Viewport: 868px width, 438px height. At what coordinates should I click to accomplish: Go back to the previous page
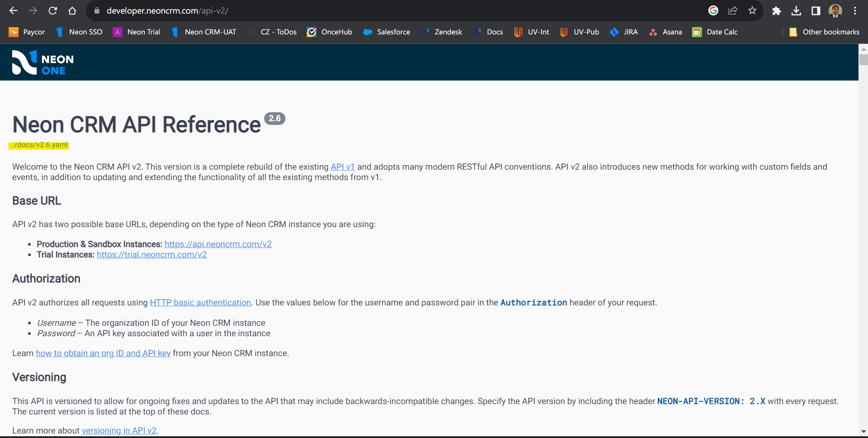pos(14,10)
